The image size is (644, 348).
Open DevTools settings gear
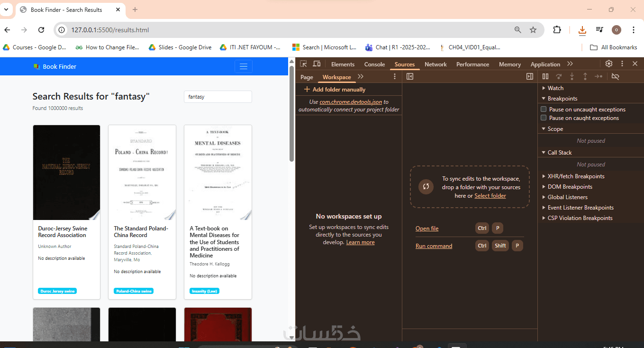pyautogui.click(x=609, y=64)
